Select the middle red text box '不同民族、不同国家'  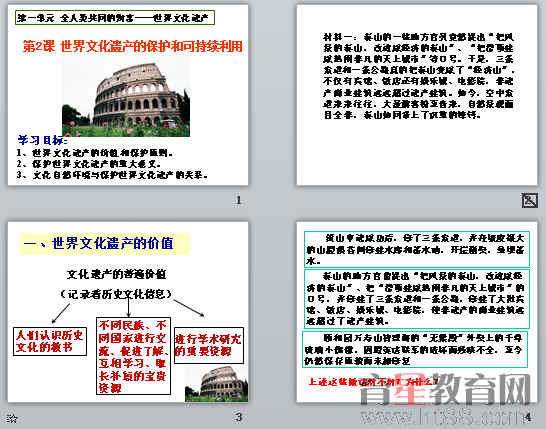tap(133, 356)
